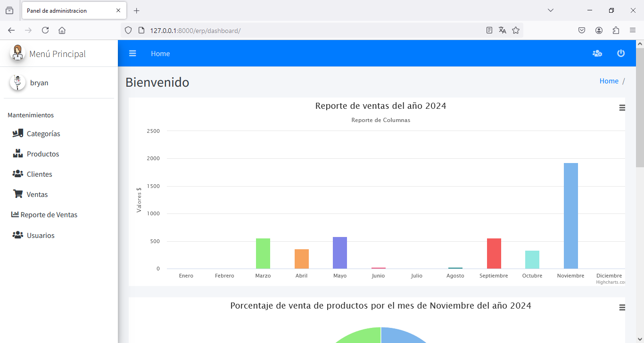Click the Menú Principal logo avatar

click(x=18, y=53)
